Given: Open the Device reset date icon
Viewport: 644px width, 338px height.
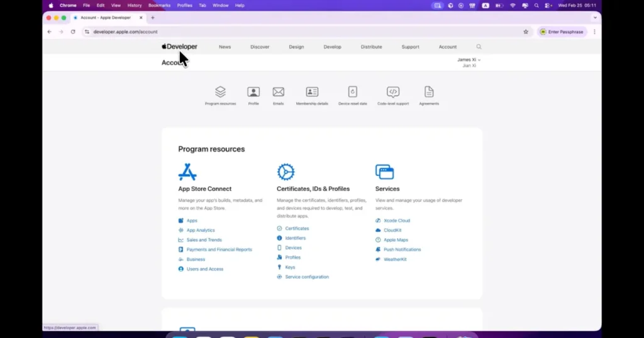Looking at the screenshot, I should (x=352, y=92).
